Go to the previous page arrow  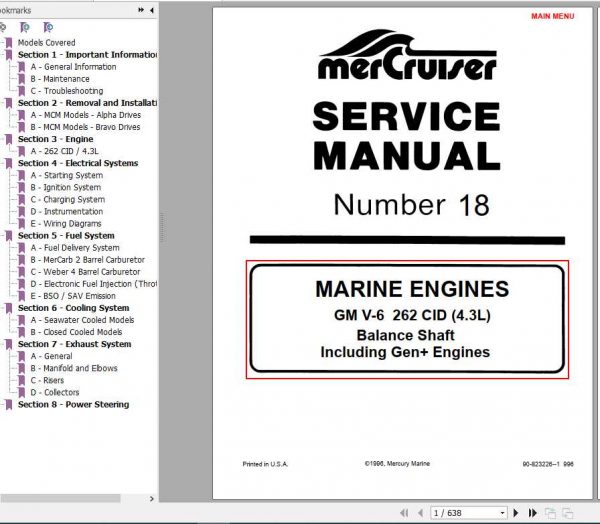[x=421, y=513]
